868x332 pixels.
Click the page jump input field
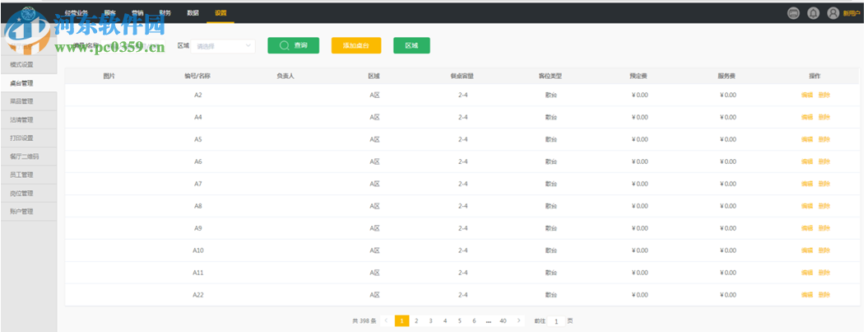point(556,321)
